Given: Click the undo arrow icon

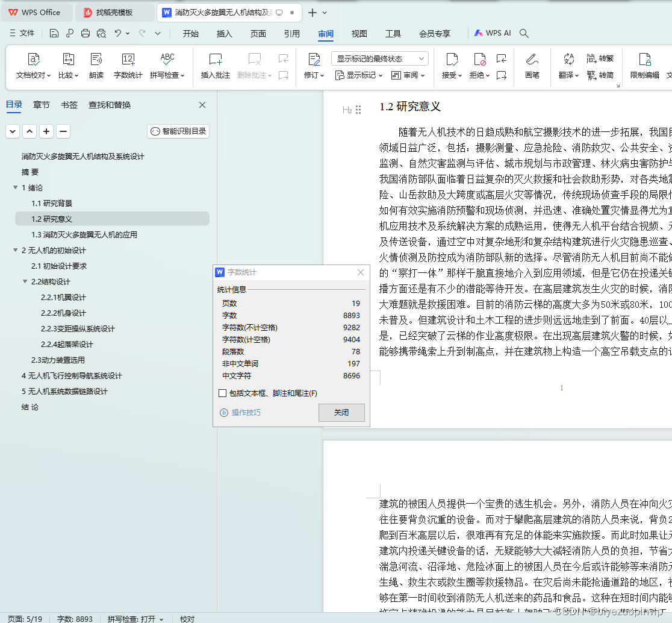Looking at the screenshot, I should (118, 33).
